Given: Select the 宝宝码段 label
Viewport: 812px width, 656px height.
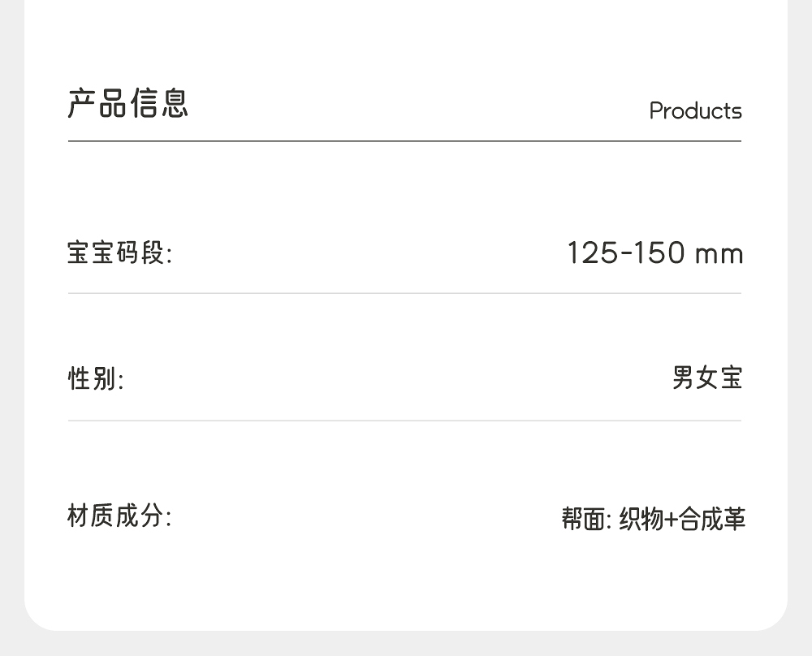Looking at the screenshot, I should coord(119,253).
